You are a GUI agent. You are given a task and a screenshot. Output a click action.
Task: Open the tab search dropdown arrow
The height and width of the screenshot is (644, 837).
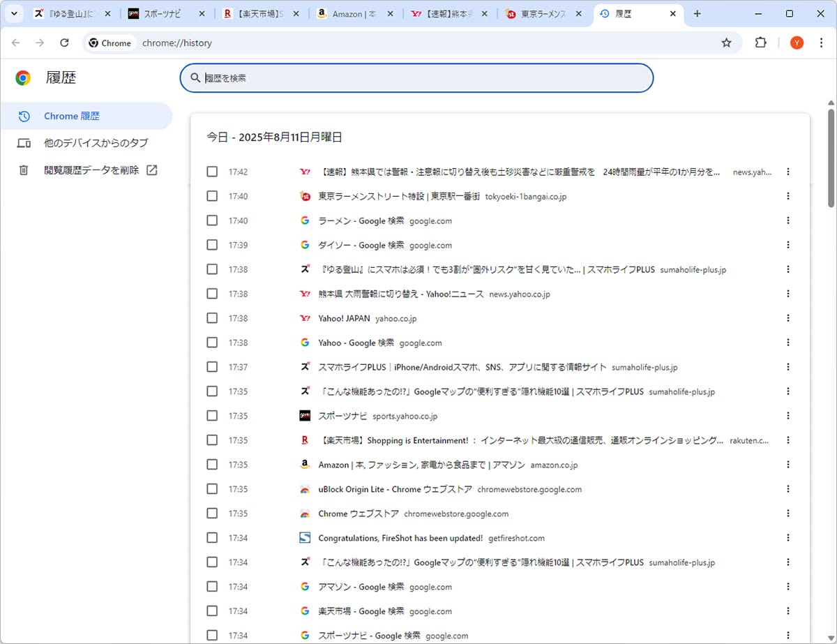14,14
